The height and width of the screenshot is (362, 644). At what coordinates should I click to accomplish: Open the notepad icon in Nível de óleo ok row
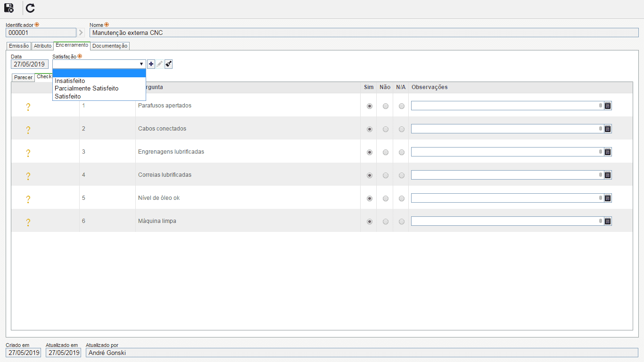tap(608, 198)
